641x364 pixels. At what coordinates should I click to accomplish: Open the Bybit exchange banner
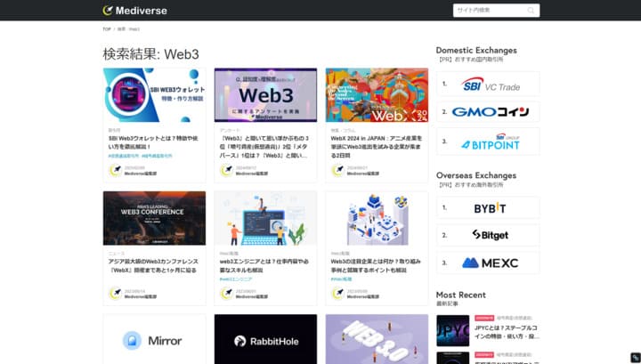[x=489, y=208]
